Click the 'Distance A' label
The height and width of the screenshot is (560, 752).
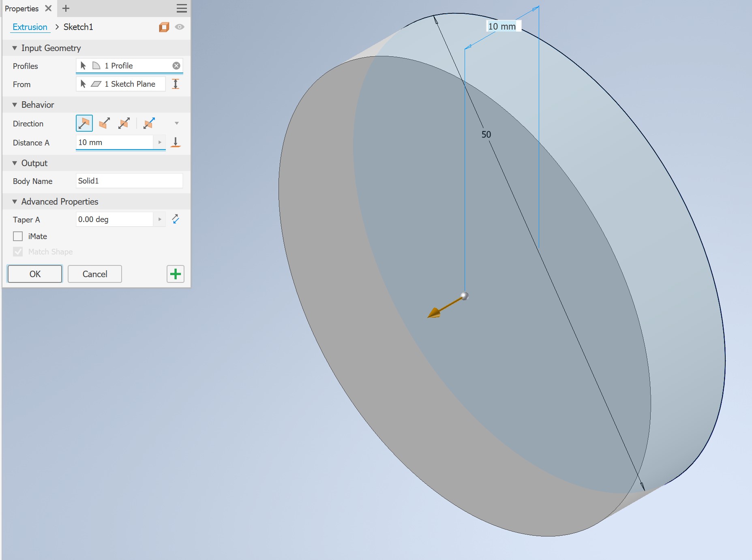tap(31, 143)
